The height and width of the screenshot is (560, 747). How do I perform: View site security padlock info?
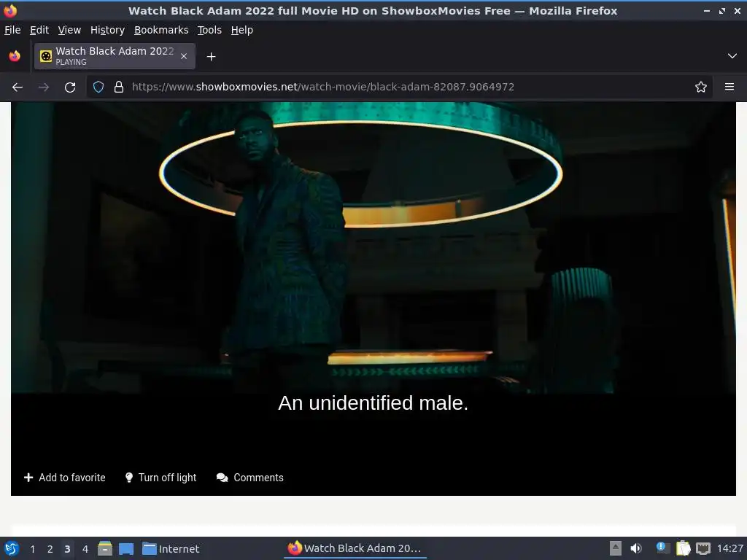point(119,87)
